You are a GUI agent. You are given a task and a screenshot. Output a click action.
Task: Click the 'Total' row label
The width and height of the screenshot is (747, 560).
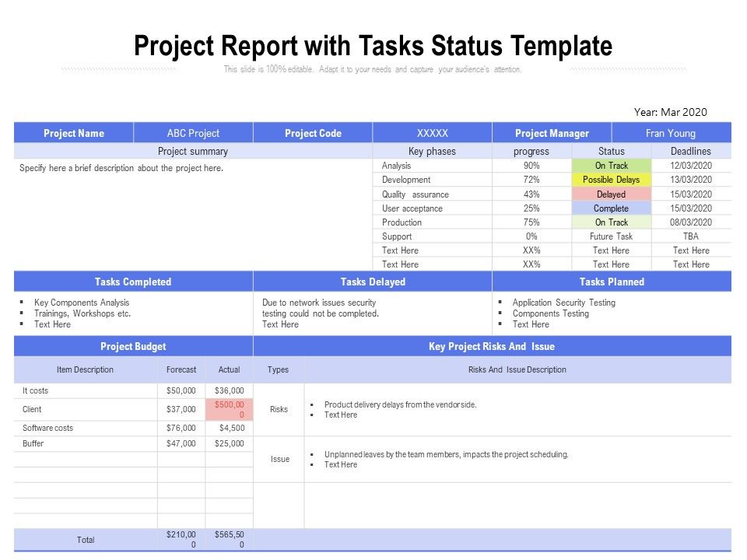[86, 540]
